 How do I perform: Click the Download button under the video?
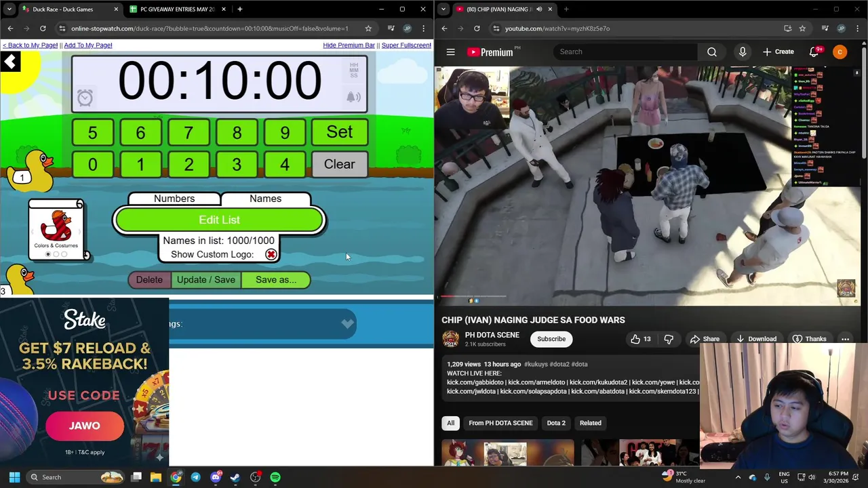coord(756,339)
